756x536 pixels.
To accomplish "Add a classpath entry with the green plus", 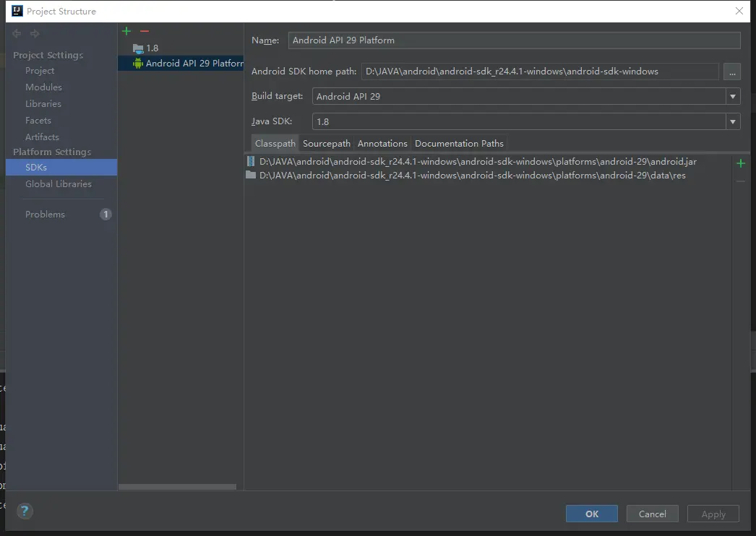I will (x=741, y=163).
